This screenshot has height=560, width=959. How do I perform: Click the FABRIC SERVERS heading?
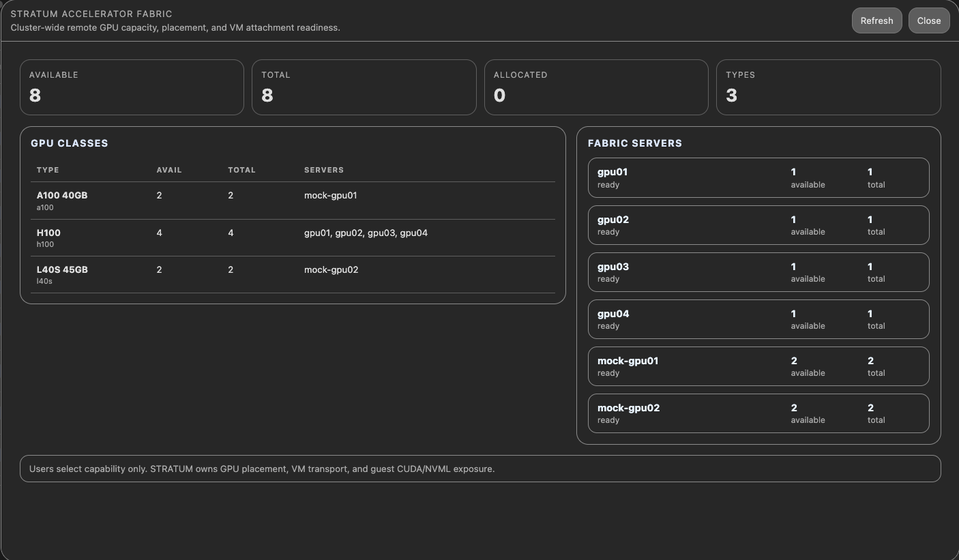coord(635,143)
